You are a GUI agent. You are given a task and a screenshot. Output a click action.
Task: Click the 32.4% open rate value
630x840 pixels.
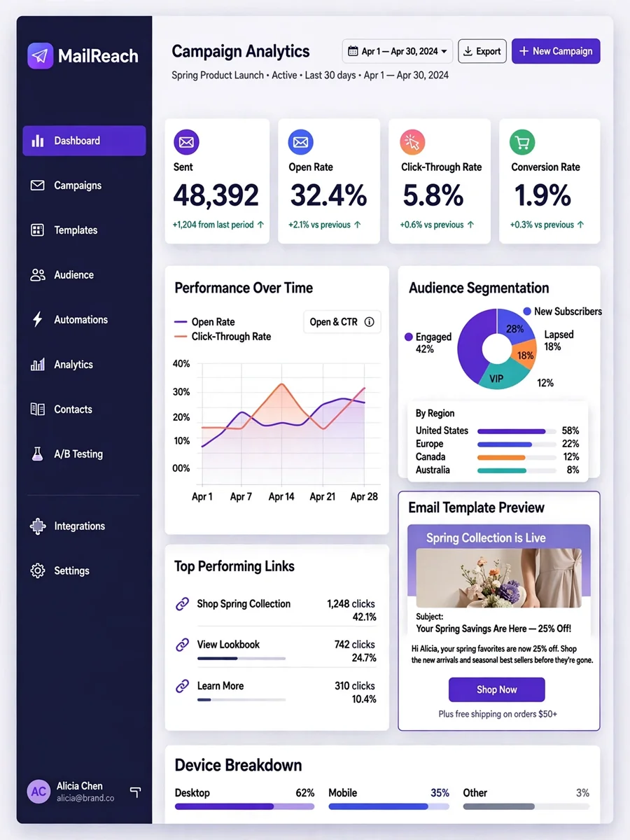(x=328, y=196)
